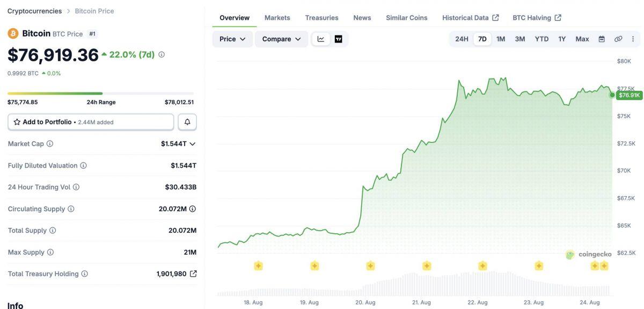The width and height of the screenshot is (644, 309).
Task: Click Market Cap info icon
Action: (x=50, y=144)
